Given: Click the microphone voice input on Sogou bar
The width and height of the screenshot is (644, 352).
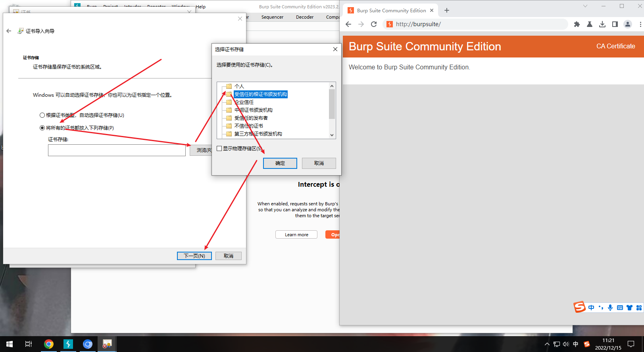Looking at the screenshot, I should pyautogui.click(x=610, y=308).
